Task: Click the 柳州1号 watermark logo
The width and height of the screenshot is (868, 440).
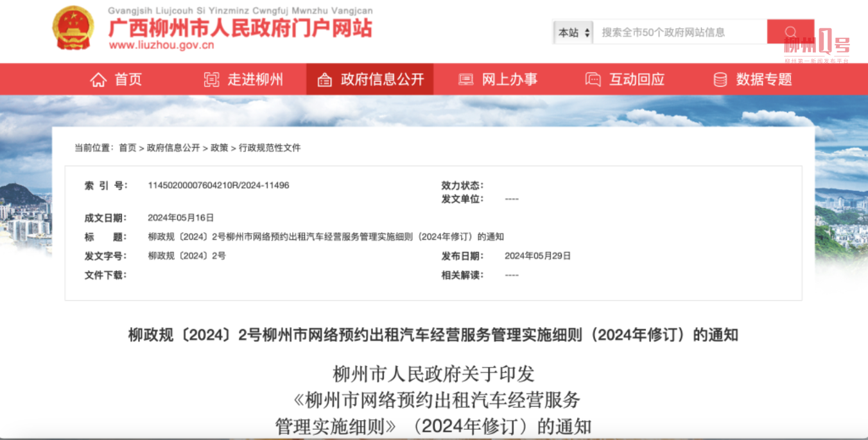Action: point(816,46)
